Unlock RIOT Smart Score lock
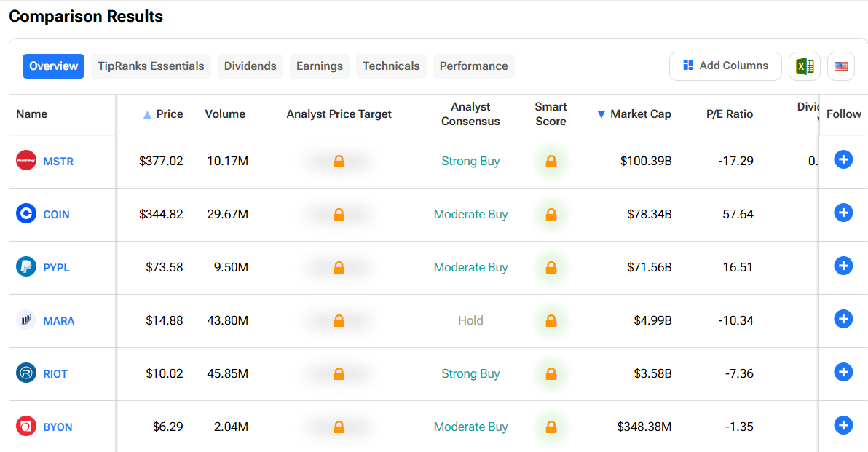The width and height of the screenshot is (868, 452). coord(551,373)
